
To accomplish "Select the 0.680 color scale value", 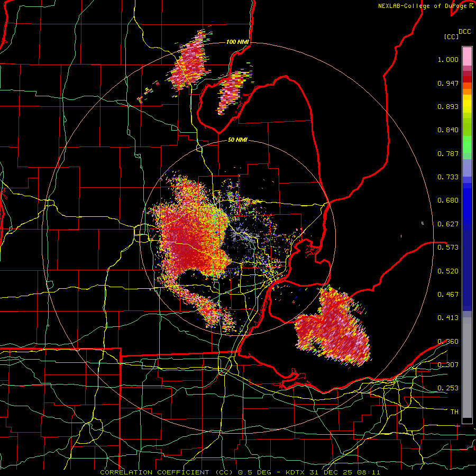I will pos(448,200).
